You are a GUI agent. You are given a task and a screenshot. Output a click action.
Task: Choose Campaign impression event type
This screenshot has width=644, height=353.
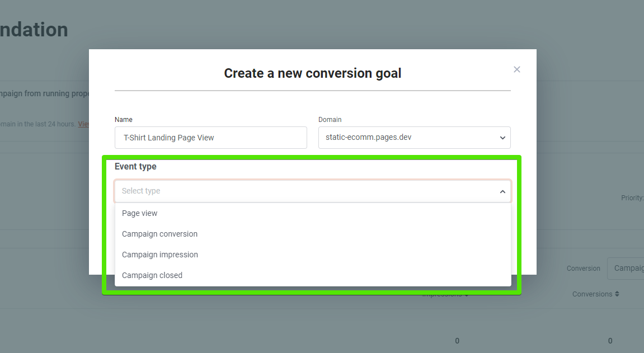[x=313, y=255]
